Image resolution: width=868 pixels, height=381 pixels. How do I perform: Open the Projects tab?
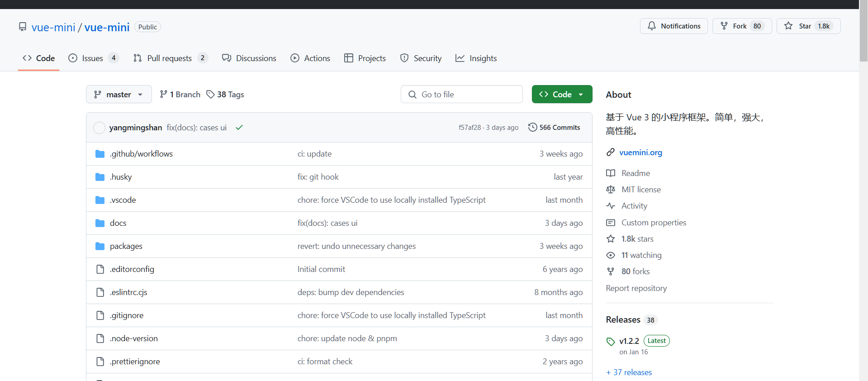click(365, 58)
